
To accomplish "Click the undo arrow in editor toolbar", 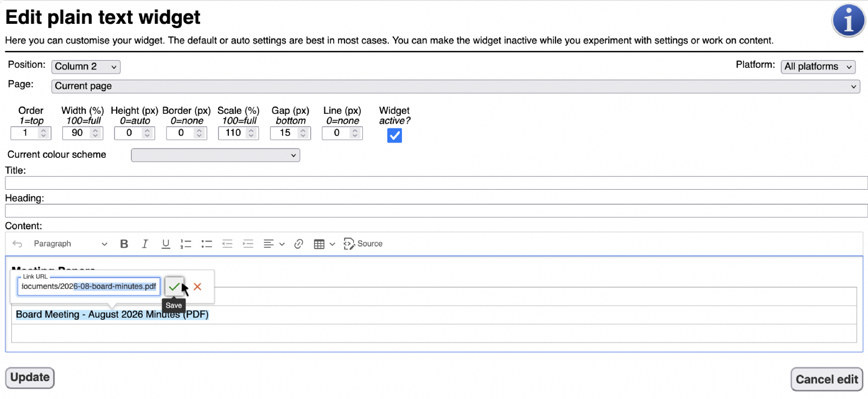I will click(x=17, y=244).
